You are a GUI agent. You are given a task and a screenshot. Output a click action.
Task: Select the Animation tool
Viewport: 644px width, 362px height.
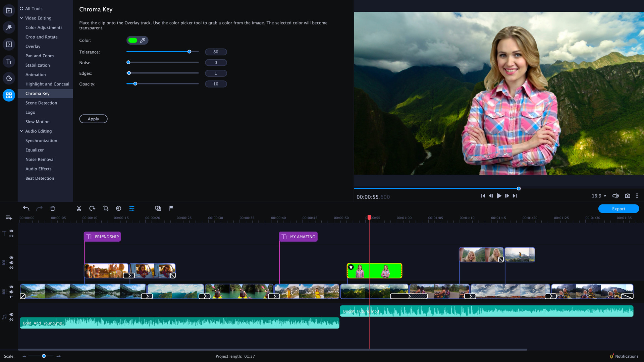coord(35,74)
